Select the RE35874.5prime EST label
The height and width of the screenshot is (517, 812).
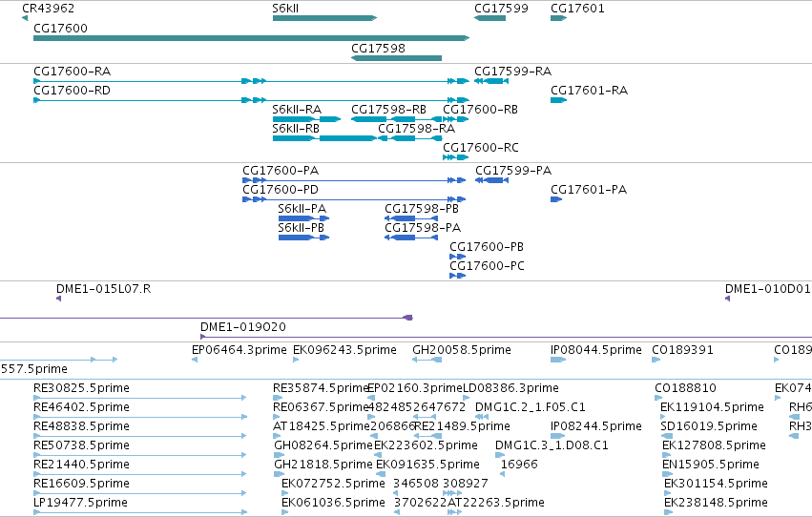tap(321, 388)
